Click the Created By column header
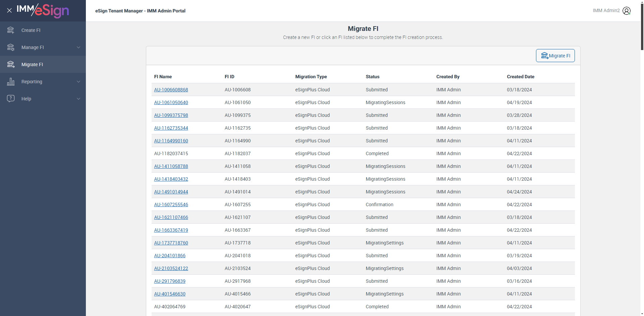 coord(448,77)
